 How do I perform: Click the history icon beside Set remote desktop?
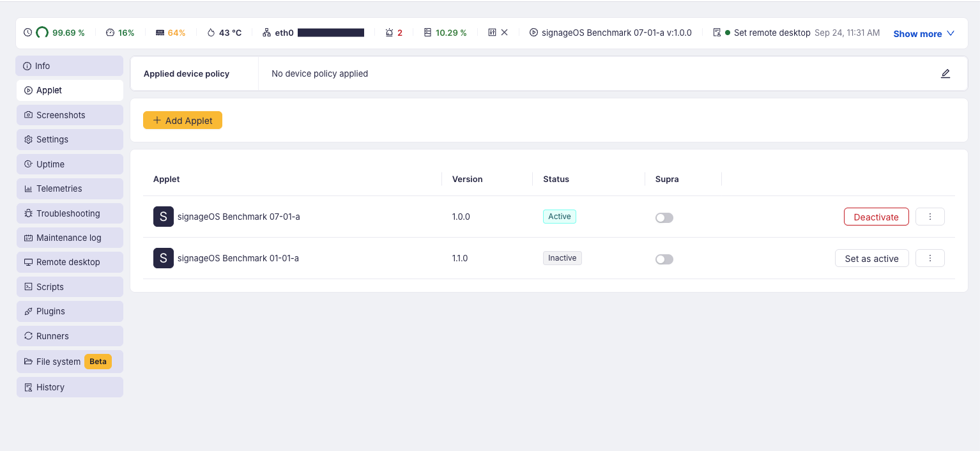coord(717,33)
